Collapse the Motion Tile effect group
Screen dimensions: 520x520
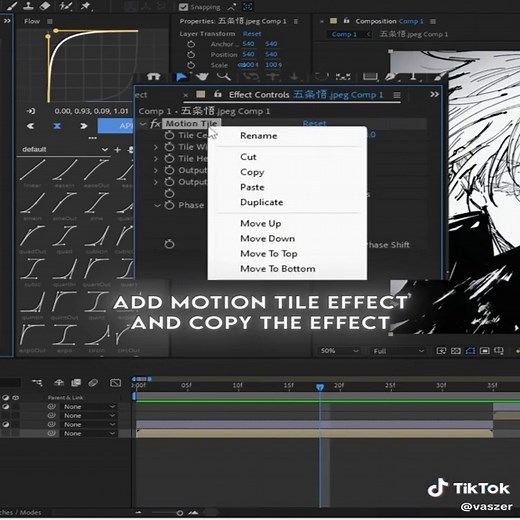point(143,124)
